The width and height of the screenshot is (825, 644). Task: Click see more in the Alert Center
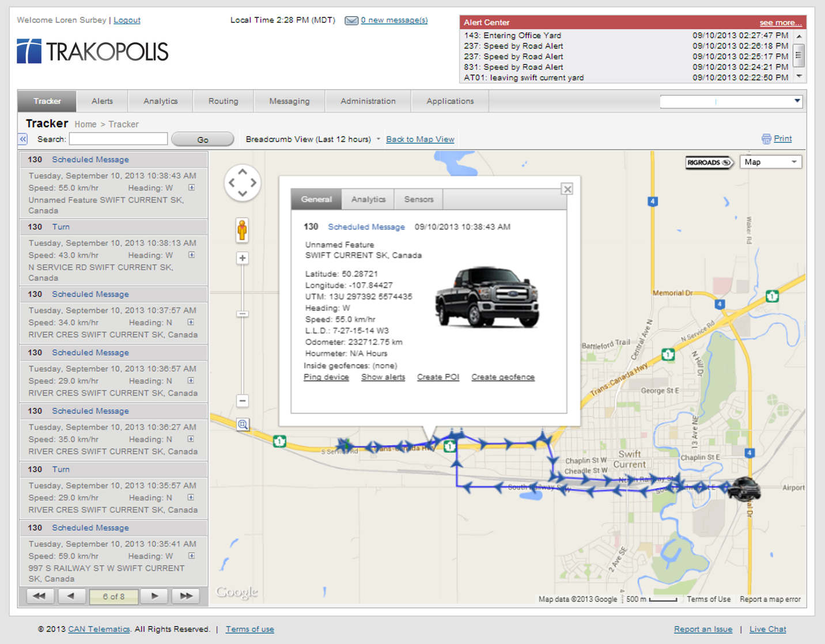[x=780, y=22]
